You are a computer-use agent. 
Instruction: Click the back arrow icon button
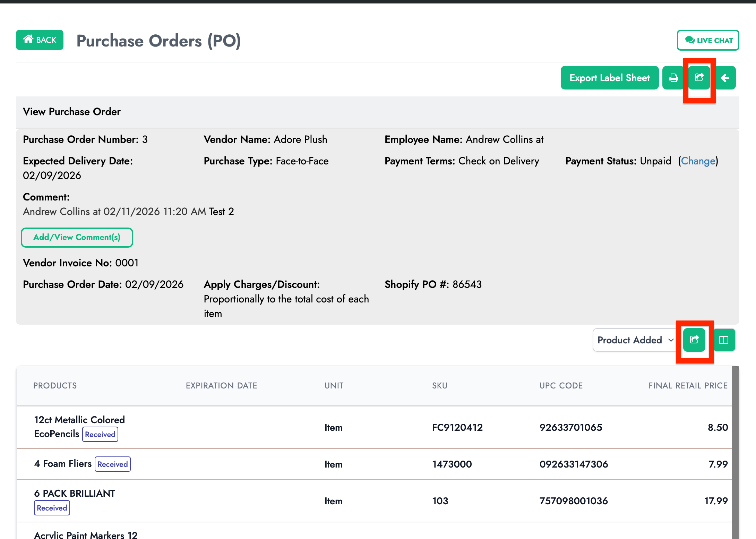[725, 78]
